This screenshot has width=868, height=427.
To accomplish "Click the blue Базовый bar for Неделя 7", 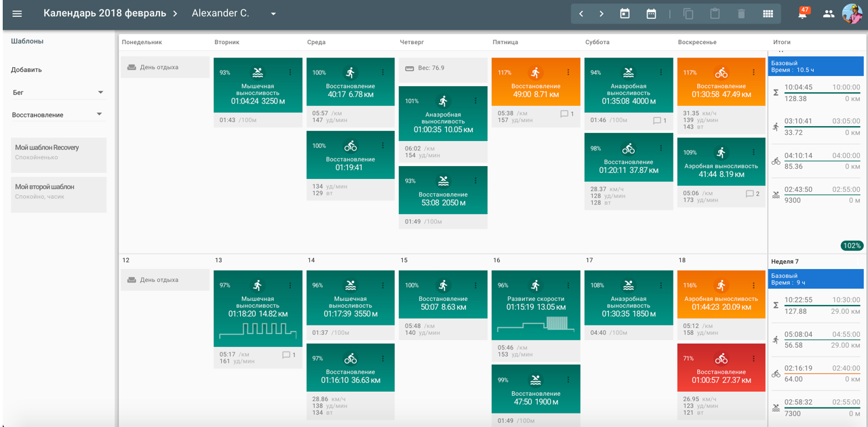I will [x=816, y=279].
